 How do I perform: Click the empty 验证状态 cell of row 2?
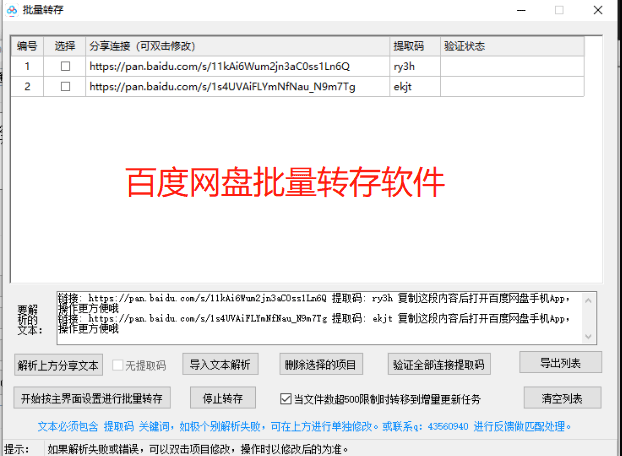pyautogui.click(x=512, y=86)
